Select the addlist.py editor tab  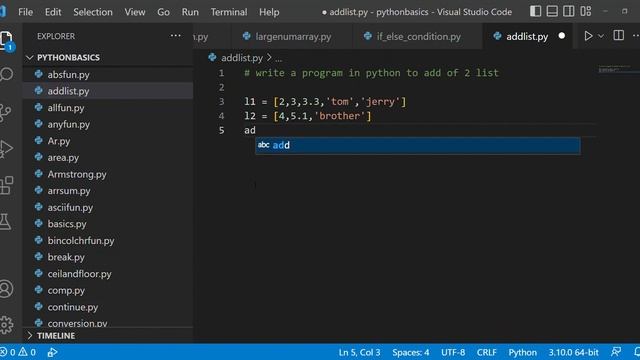[527, 36]
